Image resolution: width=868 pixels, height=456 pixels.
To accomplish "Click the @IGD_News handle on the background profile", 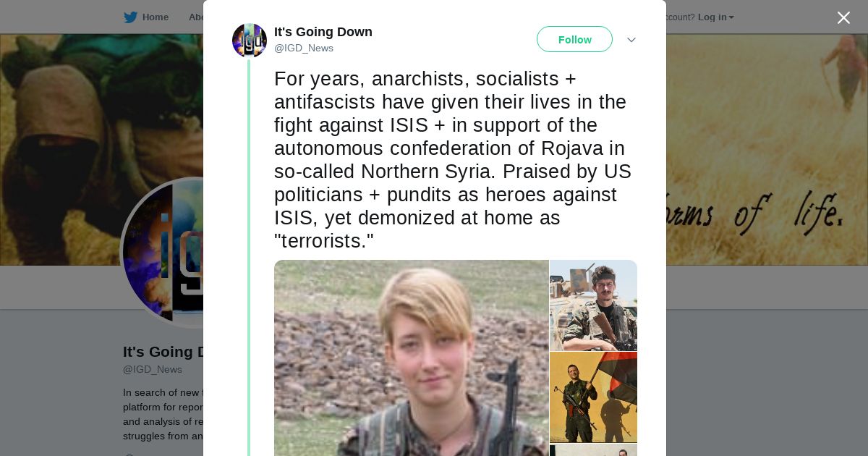I will tap(153, 369).
